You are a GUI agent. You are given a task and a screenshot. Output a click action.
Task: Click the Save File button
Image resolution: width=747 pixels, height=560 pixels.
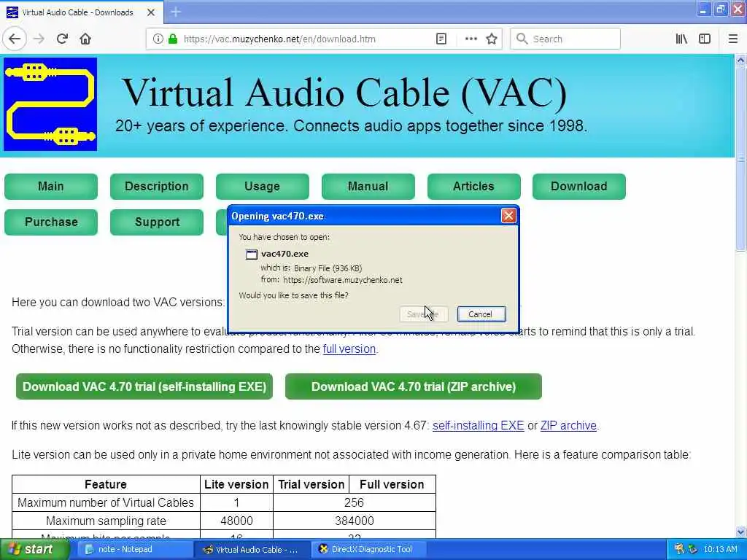424,314
